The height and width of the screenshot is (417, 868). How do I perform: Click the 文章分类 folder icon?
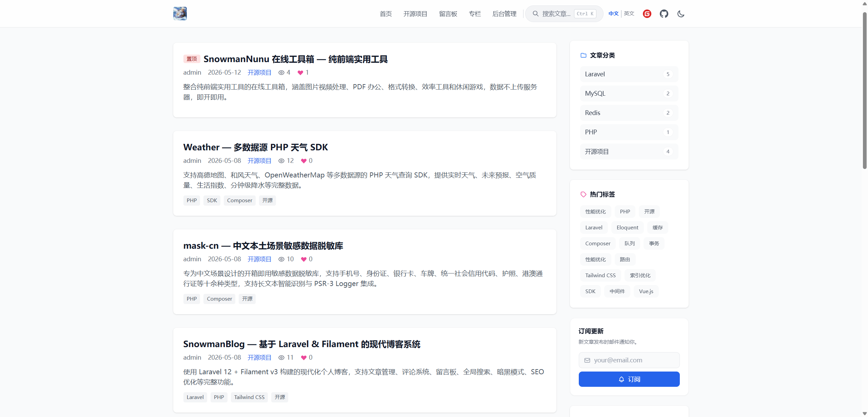point(583,55)
